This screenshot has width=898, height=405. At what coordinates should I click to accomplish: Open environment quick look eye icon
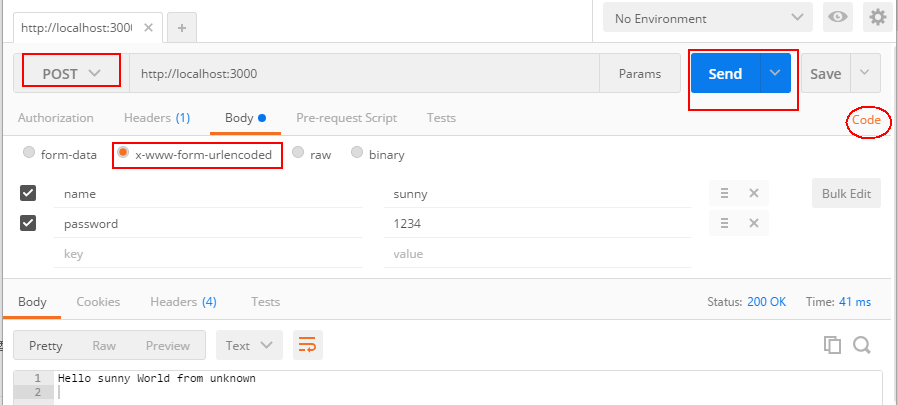(x=837, y=18)
